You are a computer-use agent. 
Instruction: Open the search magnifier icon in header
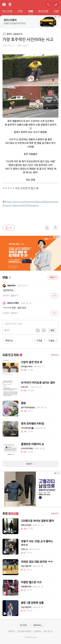click(48, 4)
